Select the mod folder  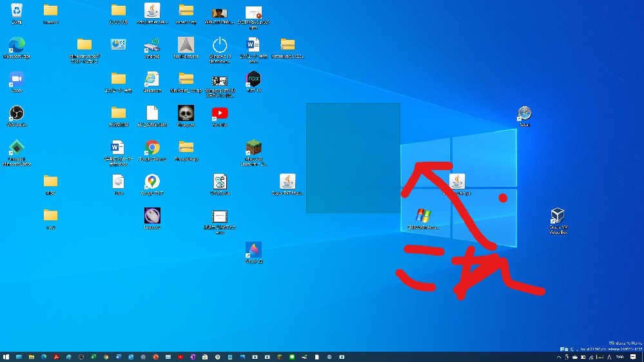[x=50, y=218]
